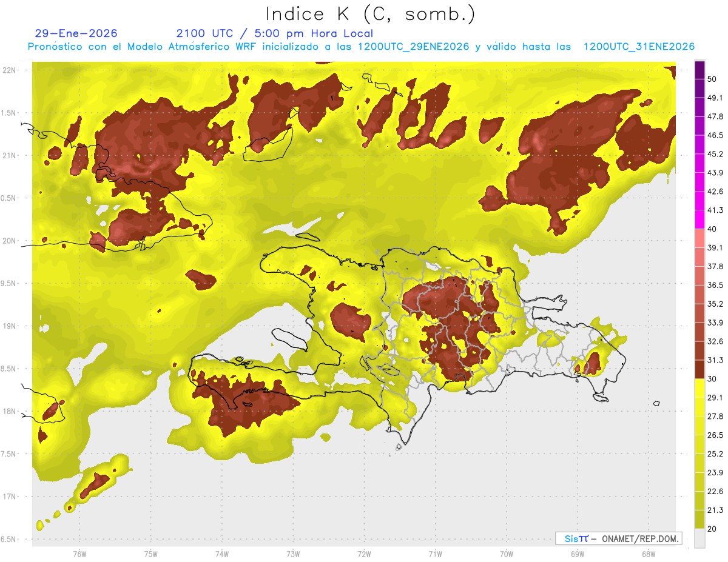Click the blue "Sis" logo text
This screenshot has height=562, width=728.
point(571,538)
